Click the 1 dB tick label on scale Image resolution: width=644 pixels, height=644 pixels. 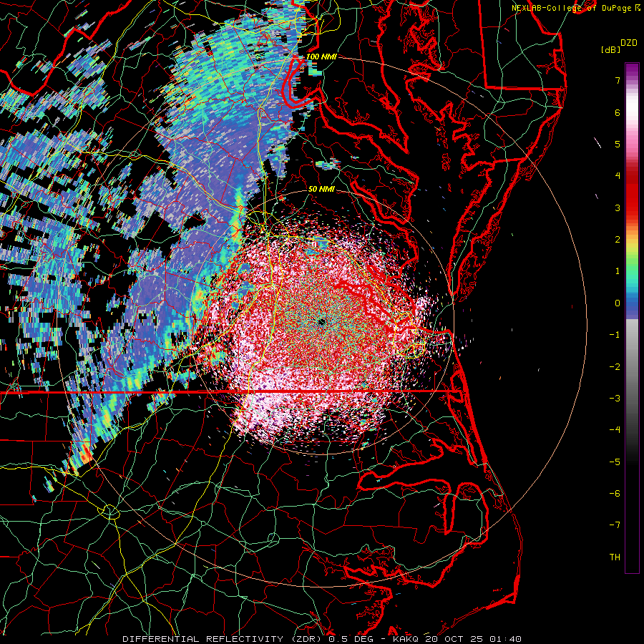point(618,271)
